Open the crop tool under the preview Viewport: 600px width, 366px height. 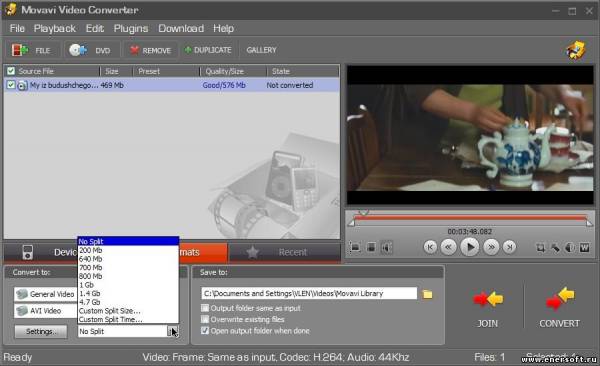[x=540, y=248]
